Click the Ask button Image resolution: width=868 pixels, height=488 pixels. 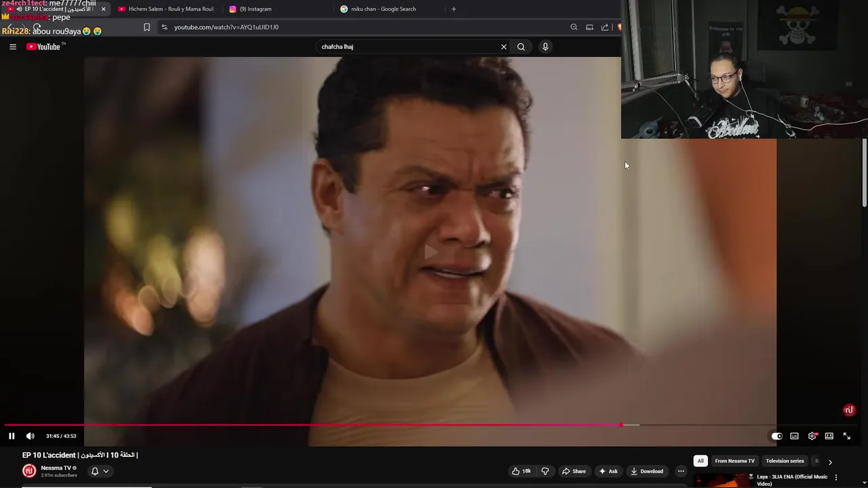click(x=608, y=471)
